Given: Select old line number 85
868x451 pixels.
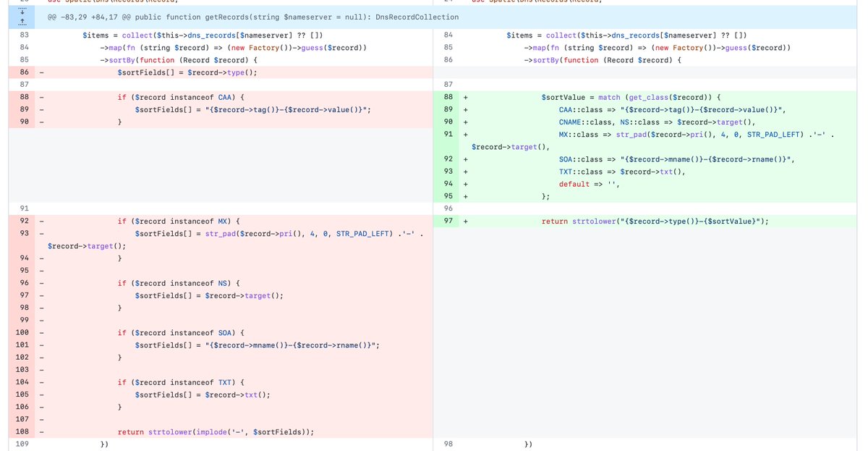Looking at the screenshot, I should (24, 59).
